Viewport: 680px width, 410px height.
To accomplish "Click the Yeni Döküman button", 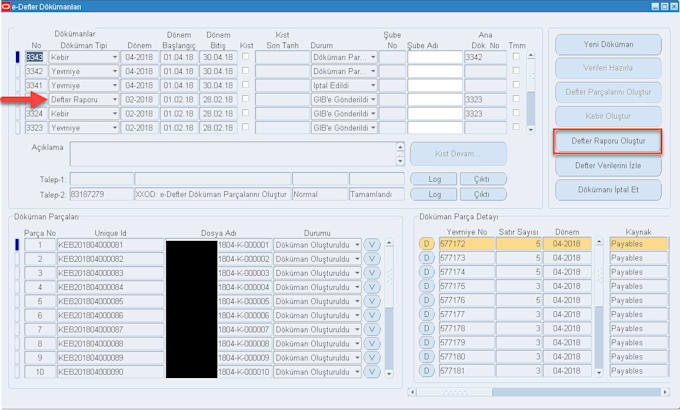I will click(608, 45).
